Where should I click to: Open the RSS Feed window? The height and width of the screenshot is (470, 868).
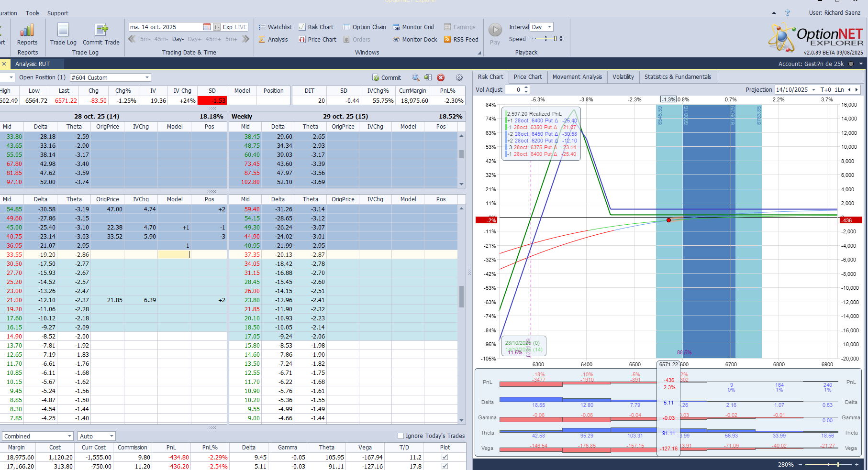(461, 39)
